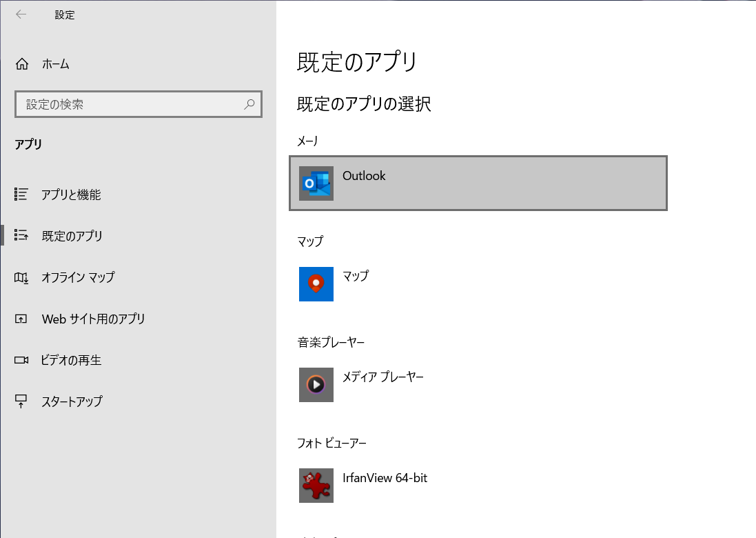756x538 pixels.
Task: Click the Home house icon
Action: coord(22,64)
